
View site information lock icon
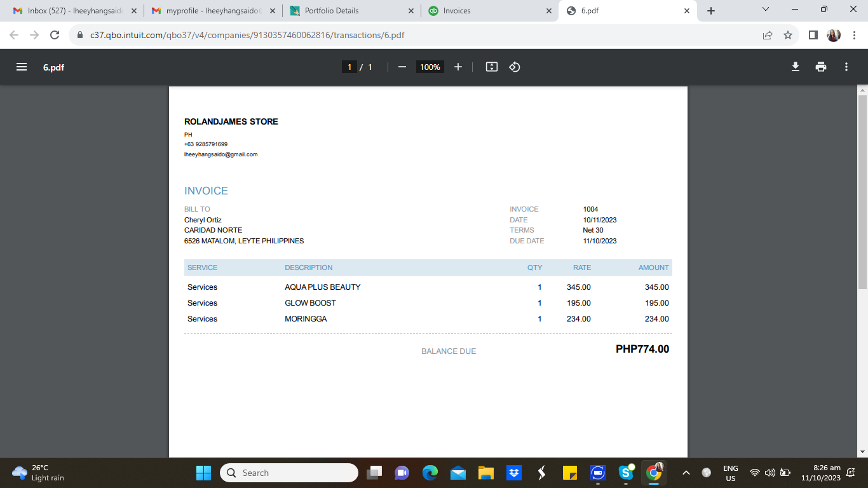tap(80, 35)
